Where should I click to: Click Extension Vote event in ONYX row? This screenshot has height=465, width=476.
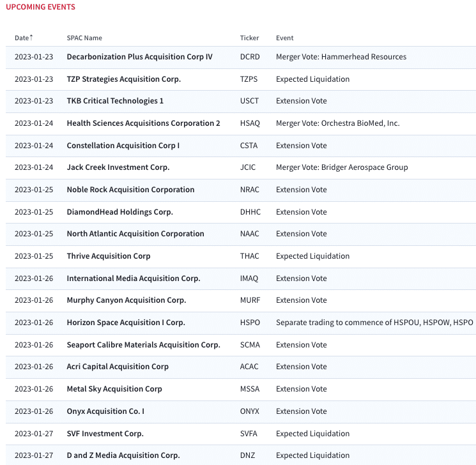(301, 411)
